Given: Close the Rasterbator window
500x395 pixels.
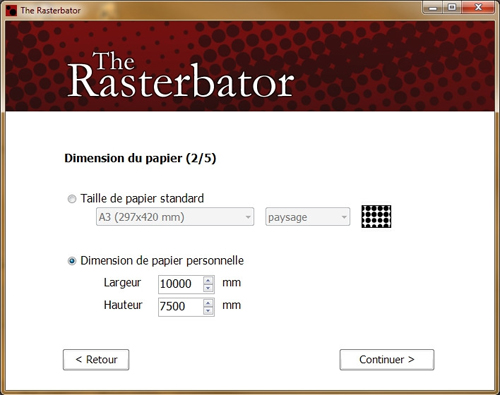Looking at the screenshot, I should [478, 7].
